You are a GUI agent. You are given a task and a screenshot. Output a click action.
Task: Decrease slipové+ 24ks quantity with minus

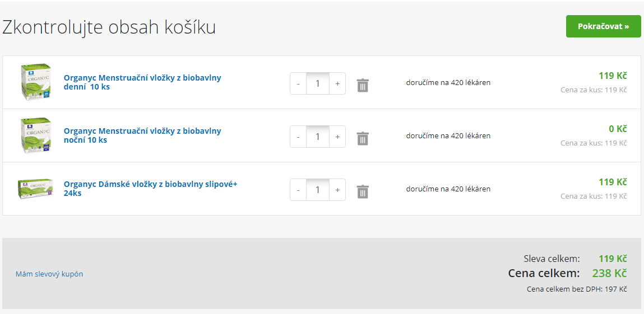click(x=298, y=190)
